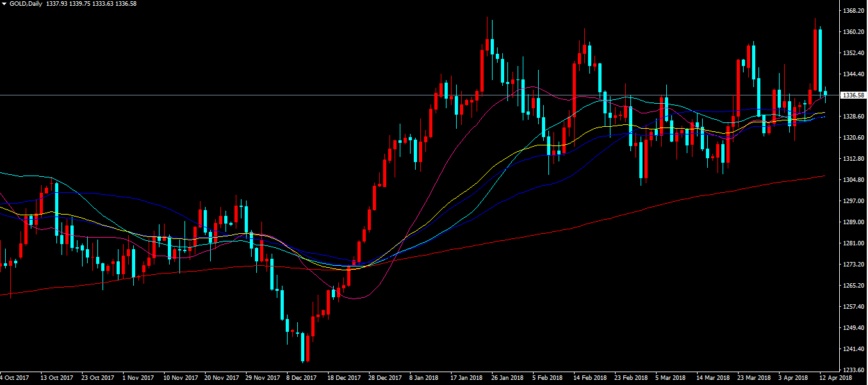Select the 1233.60 price axis label
The image size is (868, 385).
tap(855, 370)
